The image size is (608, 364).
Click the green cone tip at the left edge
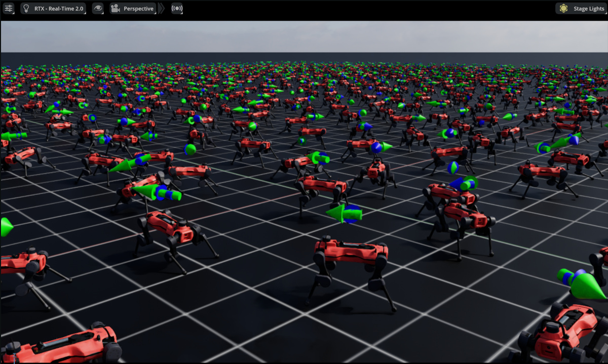5,227
